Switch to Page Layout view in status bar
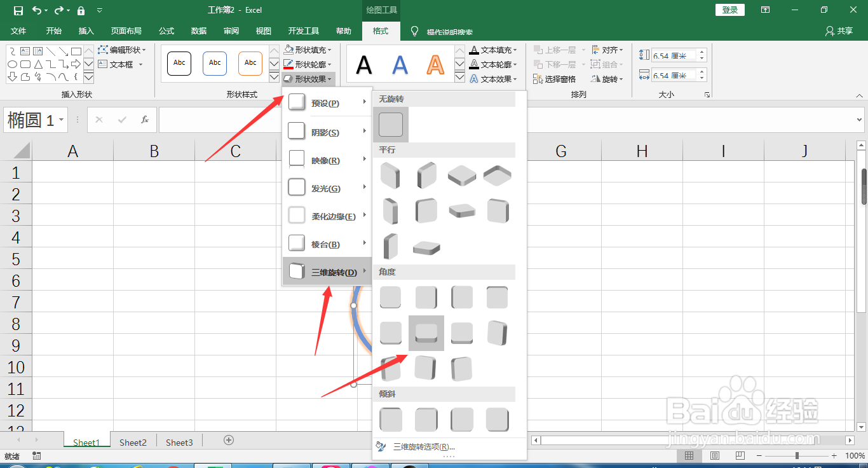The height and width of the screenshot is (468, 868). coord(715,456)
